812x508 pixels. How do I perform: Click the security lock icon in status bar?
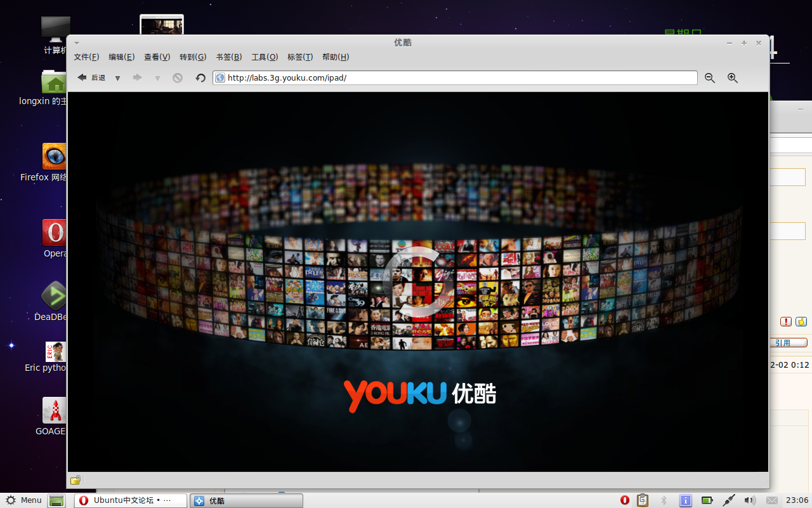point(75,480)
